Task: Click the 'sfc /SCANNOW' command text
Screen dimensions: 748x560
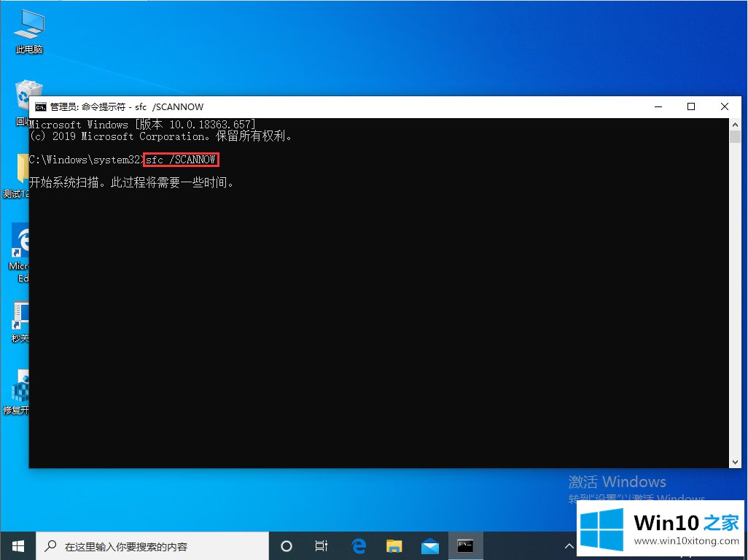Action: coord(181,160)
